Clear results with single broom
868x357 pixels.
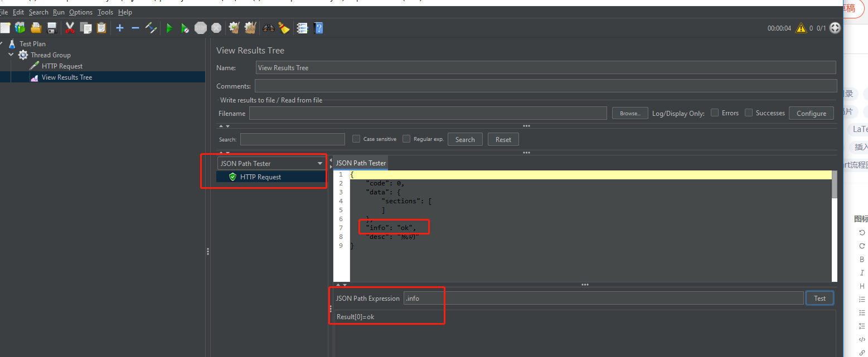click(234, 28)
